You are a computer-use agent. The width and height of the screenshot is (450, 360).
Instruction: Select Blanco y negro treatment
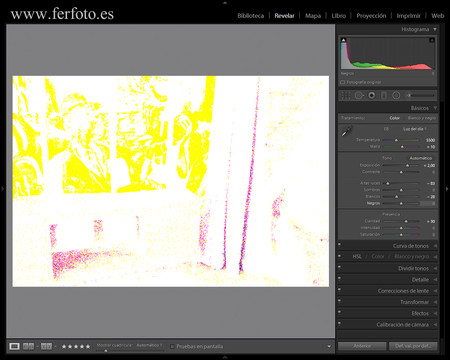[x=422, y=118]
